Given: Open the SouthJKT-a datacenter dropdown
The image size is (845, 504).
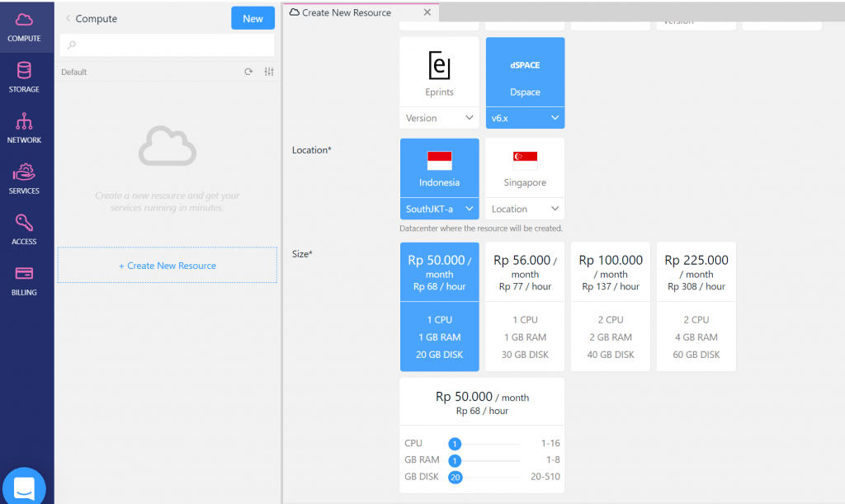Looking at the screenshot, I should [x=439, y=209].
